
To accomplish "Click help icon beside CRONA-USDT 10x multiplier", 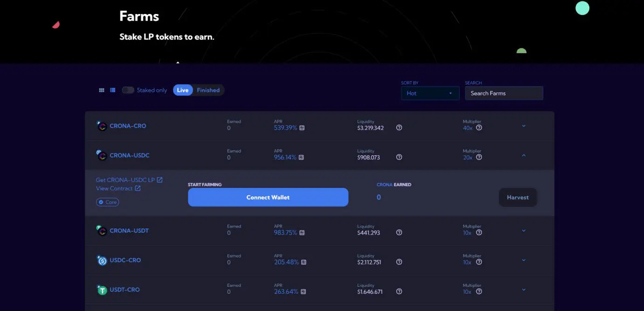I will (x=479, y=233).
